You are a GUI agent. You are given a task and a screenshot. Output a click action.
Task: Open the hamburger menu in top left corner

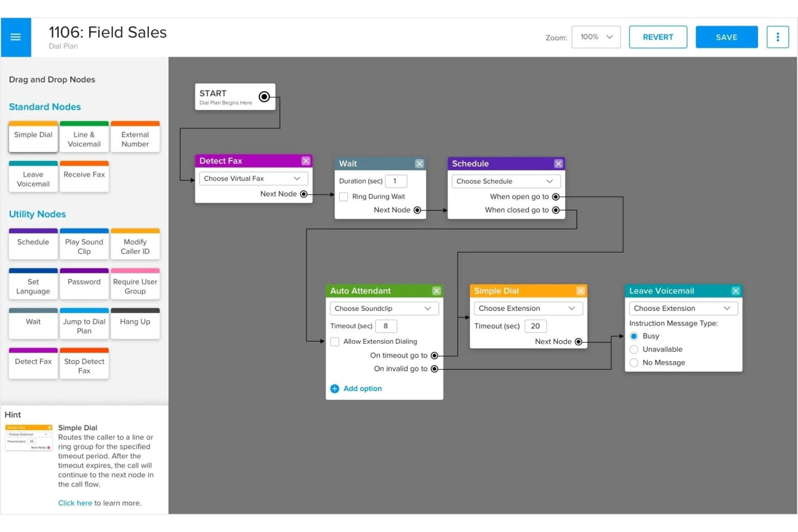[x=16, y=37]
